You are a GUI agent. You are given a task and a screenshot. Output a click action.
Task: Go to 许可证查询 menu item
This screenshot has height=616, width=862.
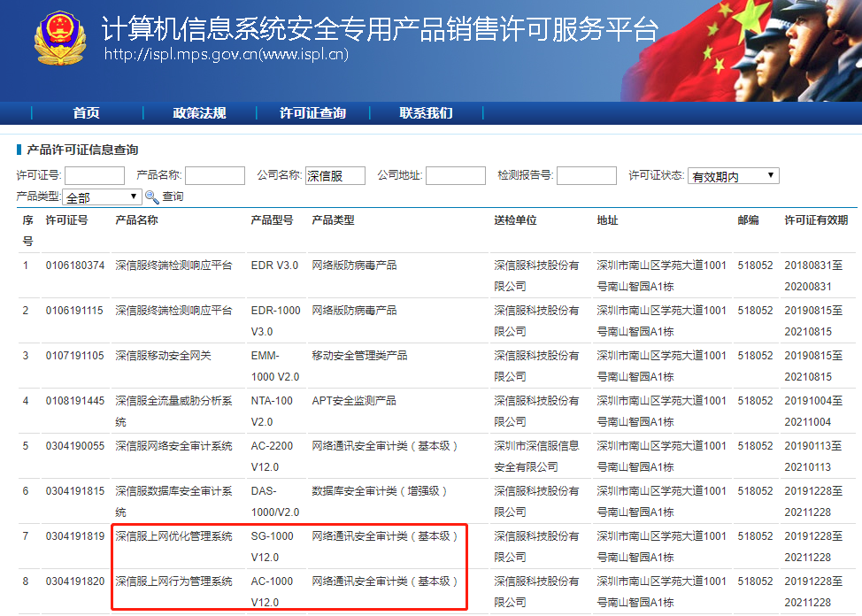click(312, 112)
